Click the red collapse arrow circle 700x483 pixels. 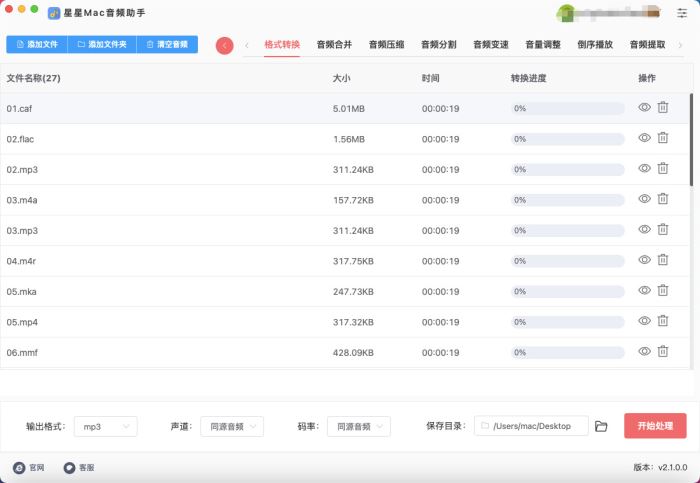pos(225,46)
